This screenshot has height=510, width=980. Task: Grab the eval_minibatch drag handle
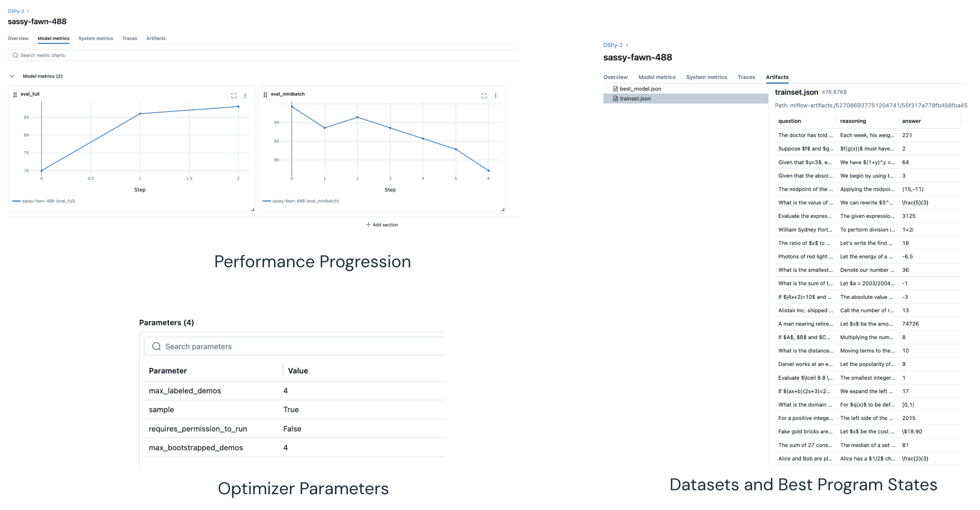pyautogui.click(x=265, y=94)
